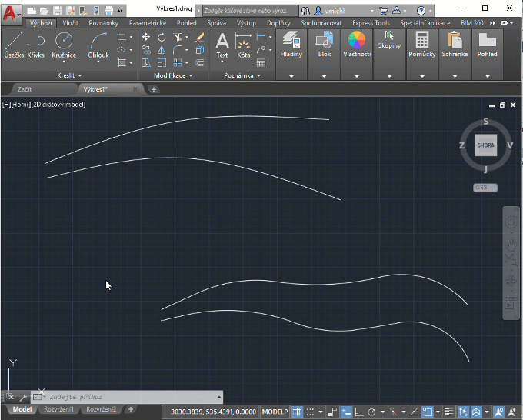Image resolution: width=523 pixels, height=420 pixels.
Task: Click the Křivka polyline tool
Action: tap(35, 45)
